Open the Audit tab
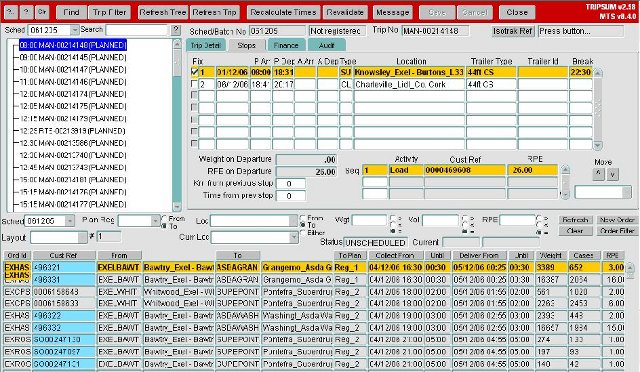Image resolution: width=640 pixels, height=372 pixels. 327,45
